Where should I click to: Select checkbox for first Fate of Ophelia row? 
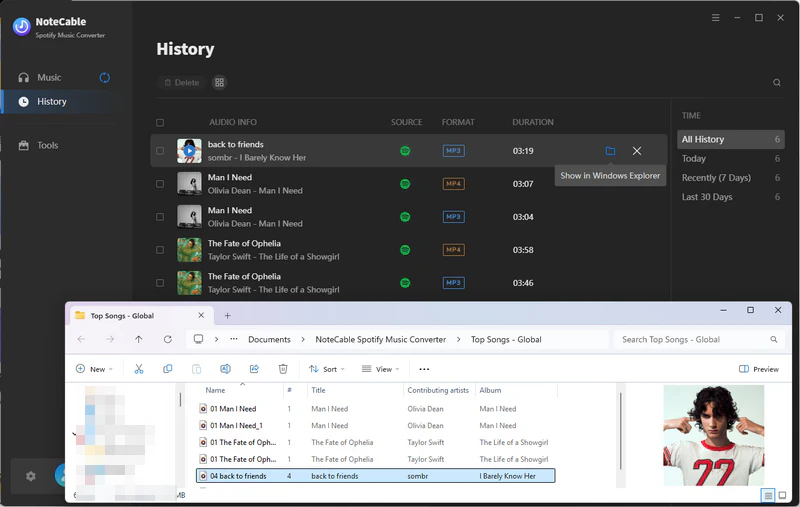160,250
